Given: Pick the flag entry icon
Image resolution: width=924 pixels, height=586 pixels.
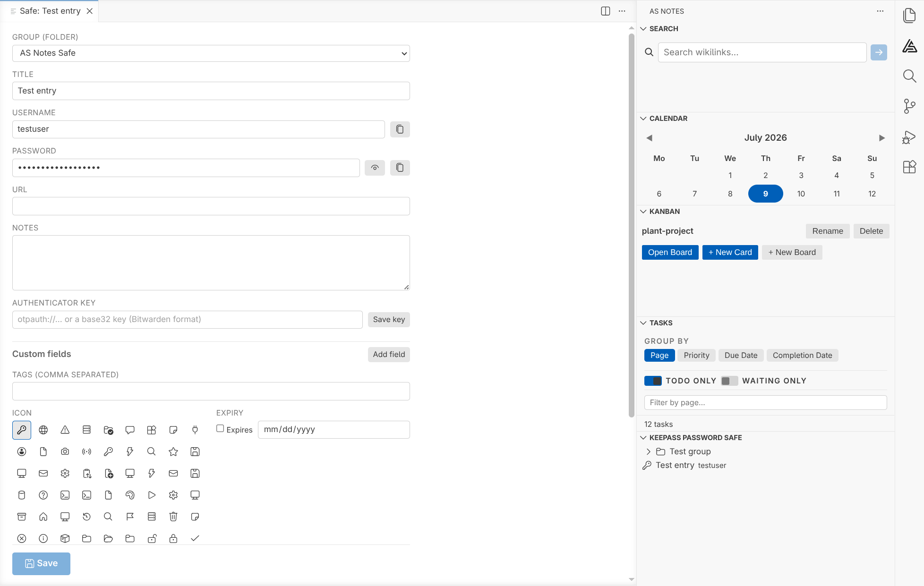Looking at the screenshot, I should 130,517.
